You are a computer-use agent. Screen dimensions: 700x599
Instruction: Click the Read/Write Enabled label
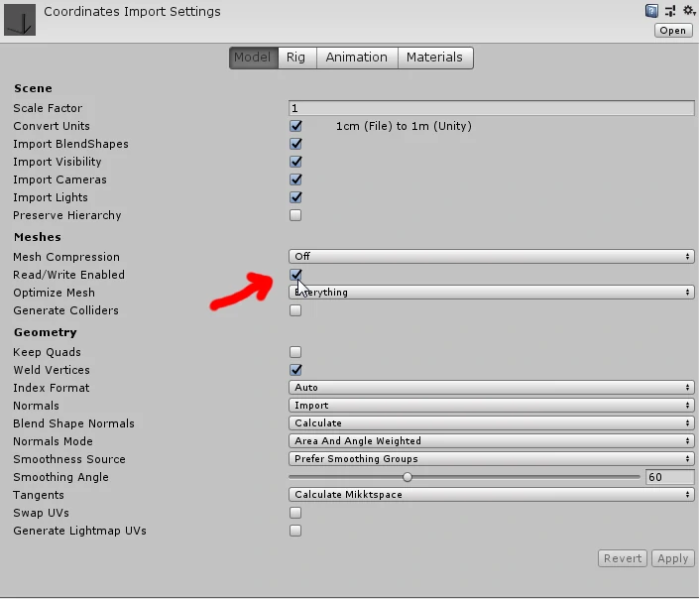tap(68, 275)
